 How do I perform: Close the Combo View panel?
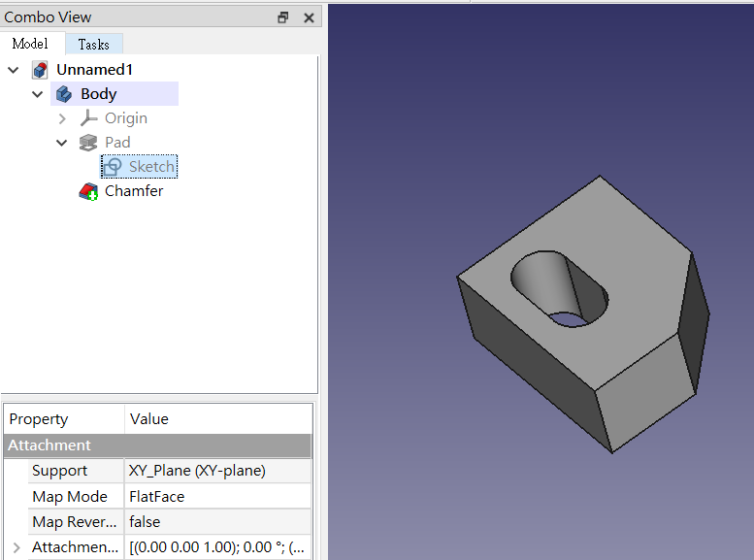[310, 17]
